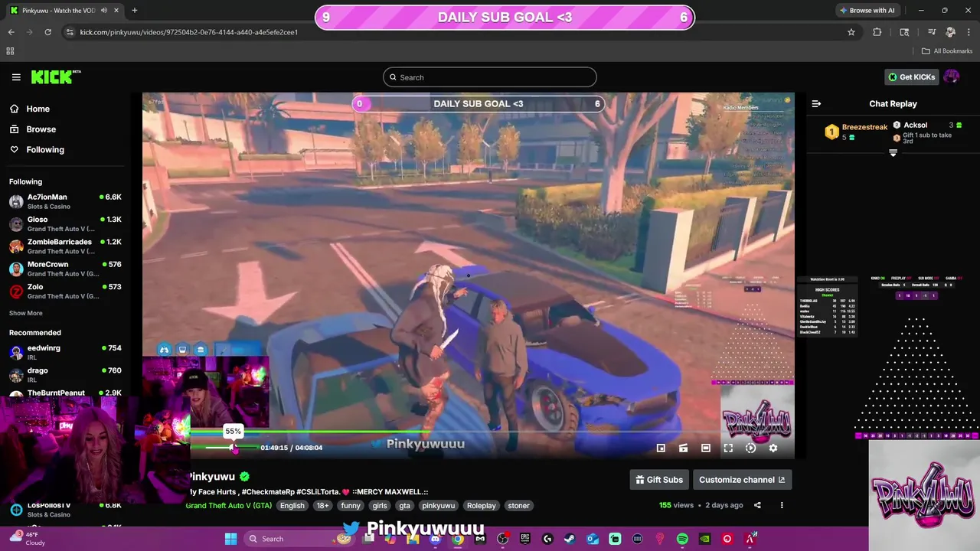Viewport: 980px width, 551px height.
Task: Share the video with share icon
Action: coord(757,505)
